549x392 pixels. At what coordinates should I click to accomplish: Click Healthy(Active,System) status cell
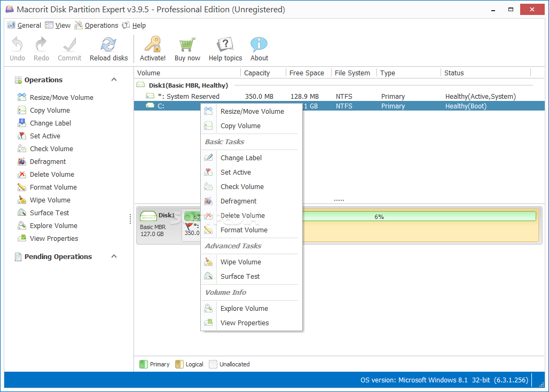(x=481, y=96)
